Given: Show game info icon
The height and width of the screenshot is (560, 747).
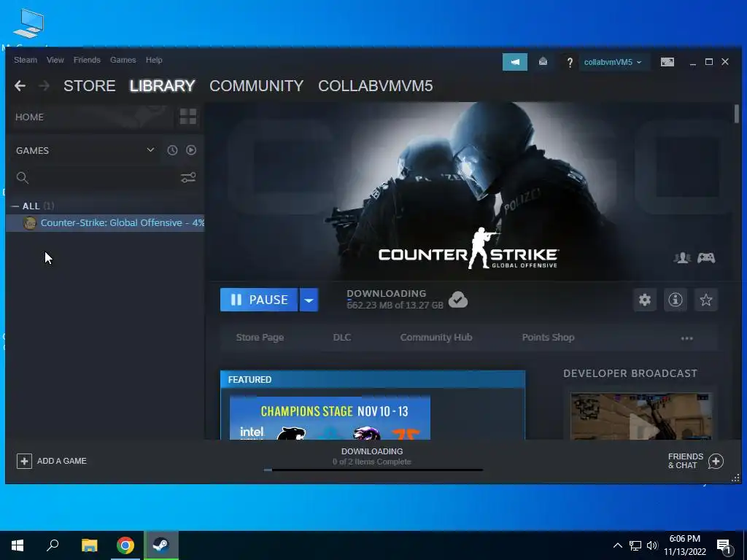Looking at the screenshot, I should (675, 300).
